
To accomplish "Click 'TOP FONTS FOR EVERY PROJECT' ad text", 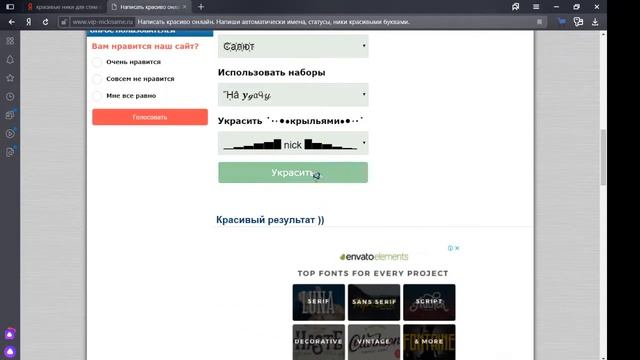I will click(x=373, y=273).
